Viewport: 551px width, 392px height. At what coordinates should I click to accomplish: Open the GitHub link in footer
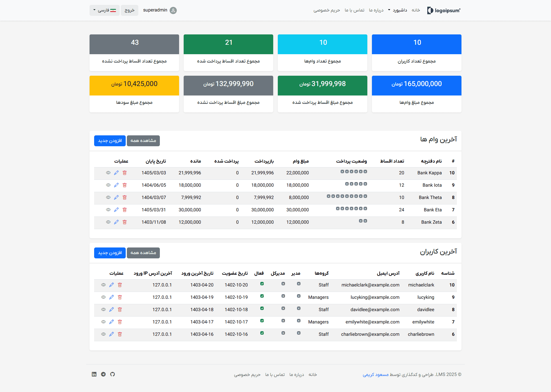pos(112,374)
